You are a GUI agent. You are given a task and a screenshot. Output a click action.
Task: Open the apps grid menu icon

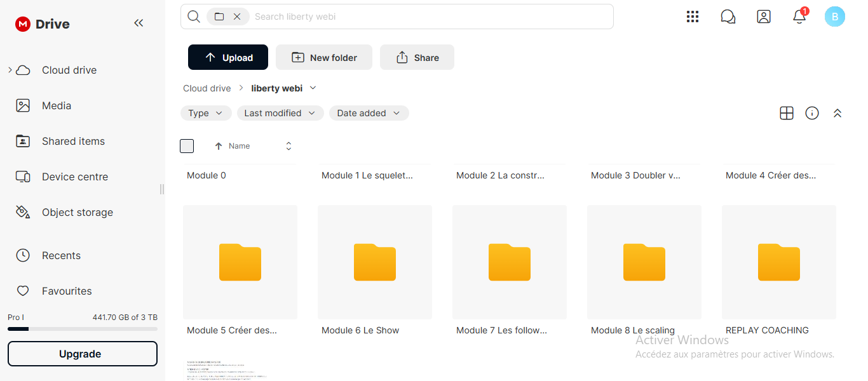693,17
